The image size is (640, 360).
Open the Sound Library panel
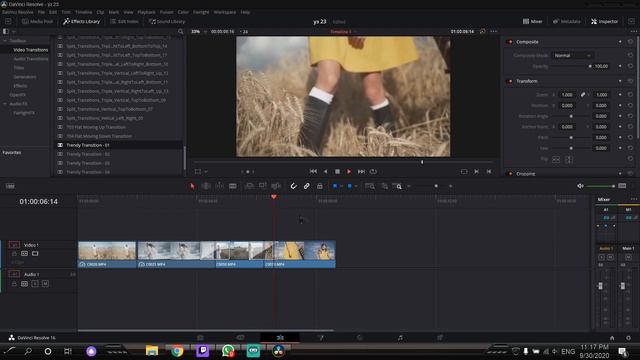pyautogui.click(x=167, y=21)
